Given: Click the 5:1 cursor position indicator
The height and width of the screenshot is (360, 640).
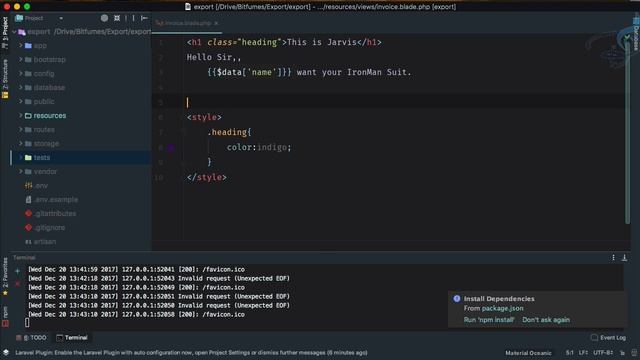Looking at the screenshot, I should pyautogui.click(x=569, y=353).
